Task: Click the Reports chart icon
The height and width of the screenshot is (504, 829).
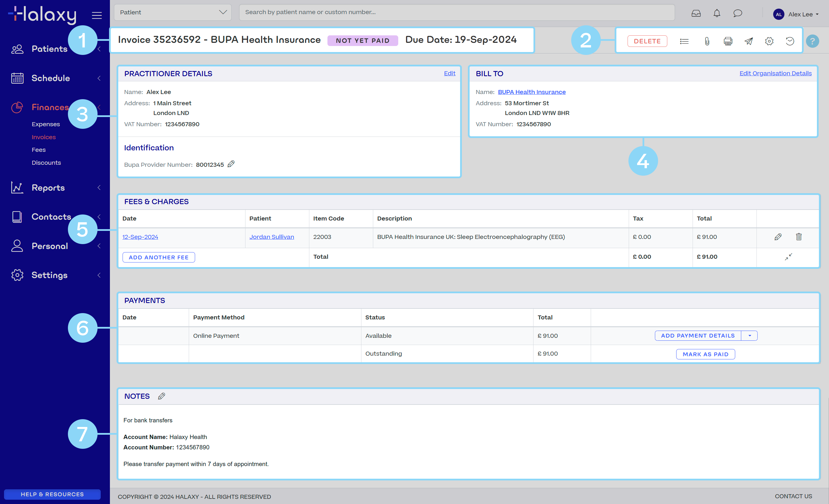Action: click(x=17, y=188)
